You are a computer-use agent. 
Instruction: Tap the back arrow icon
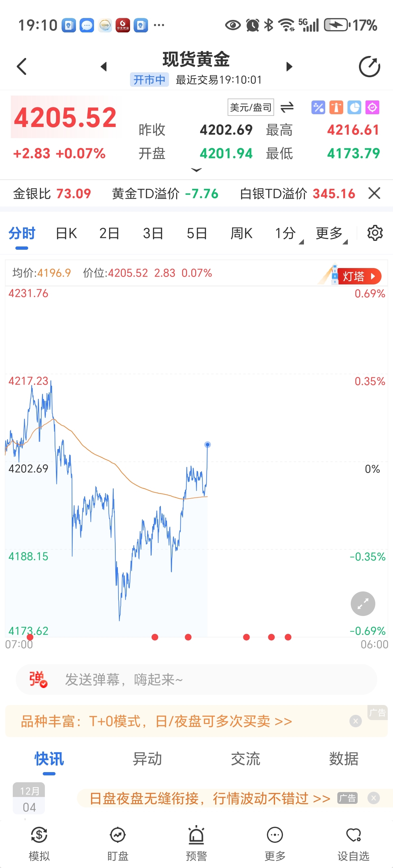(x=22, y=66)
